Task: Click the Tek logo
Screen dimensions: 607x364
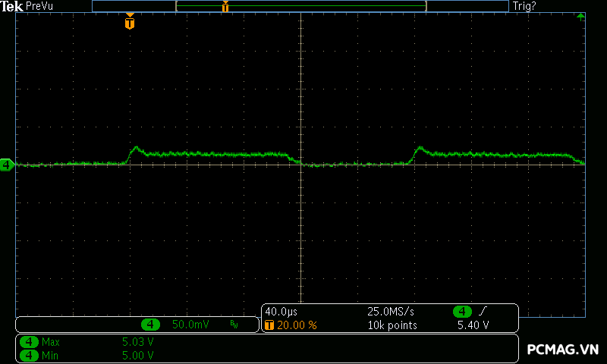Action: tap(12, 6)
